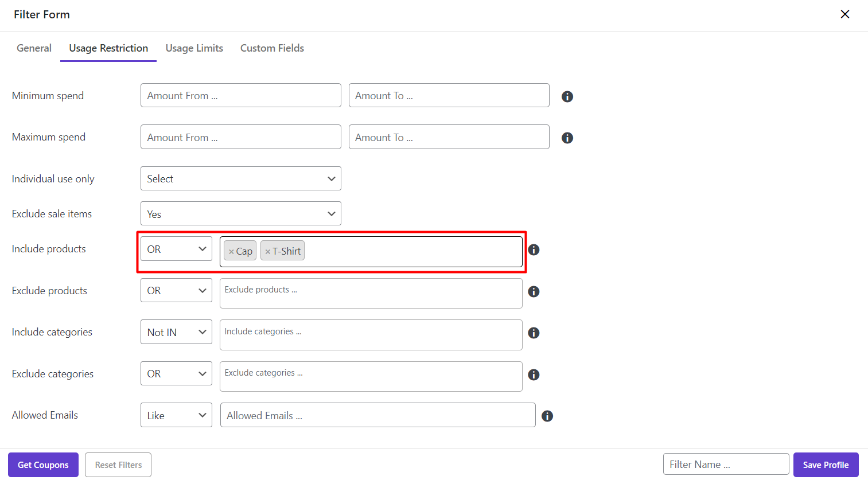Remove the T-Shirt product tag
The width and height of the screenshot is (868, 480).
[267, 252]
